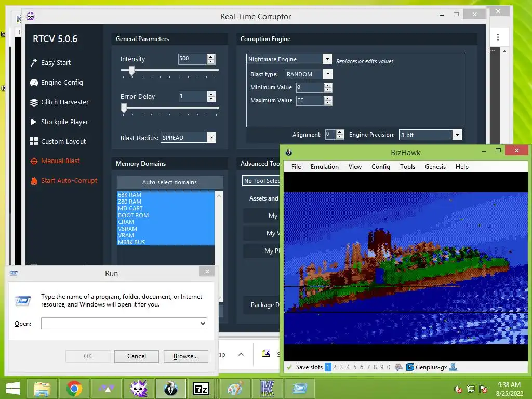The width and height of the screenshot is (532, 399).
Task: Click the controller icon in BizHawk status bar
Action: [x=399, y=367]
